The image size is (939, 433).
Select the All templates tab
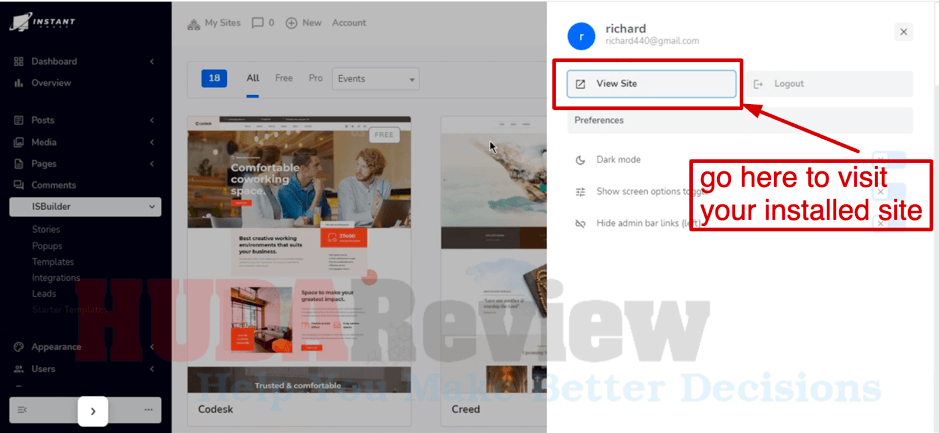[x=253, y=78]
